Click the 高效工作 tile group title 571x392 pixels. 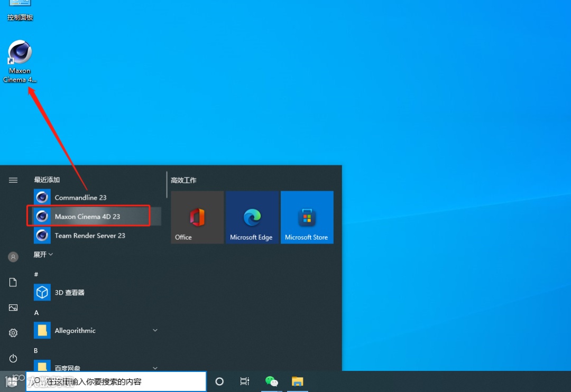pyautogui.click(x=183, y=180)
